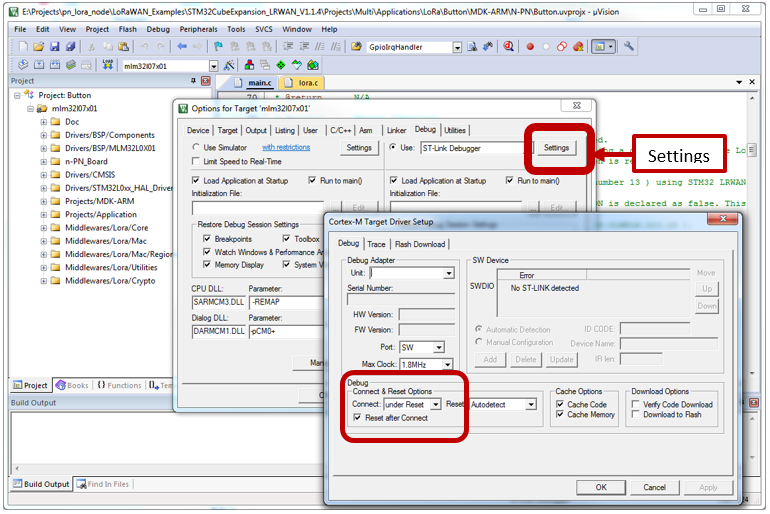Viewport: 770px width, 514px height.
Task: Click the Select Software Packs icon
Action: coord(297,65)
